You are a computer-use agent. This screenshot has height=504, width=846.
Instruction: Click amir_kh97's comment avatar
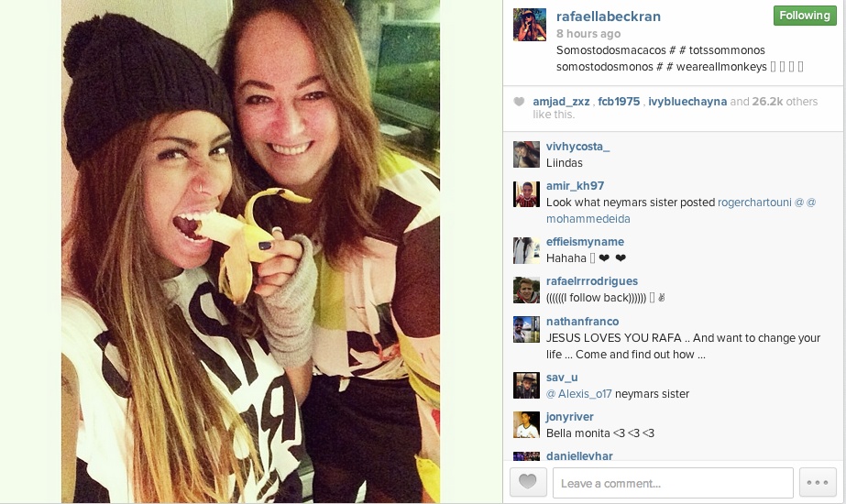pyautogui.click(x=526, y=194)
